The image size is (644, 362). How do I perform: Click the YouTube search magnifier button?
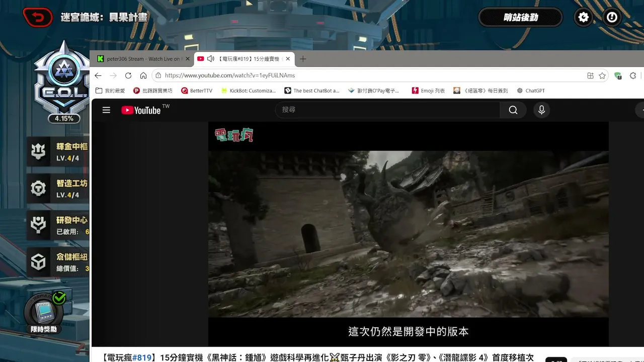pos(513,110)
